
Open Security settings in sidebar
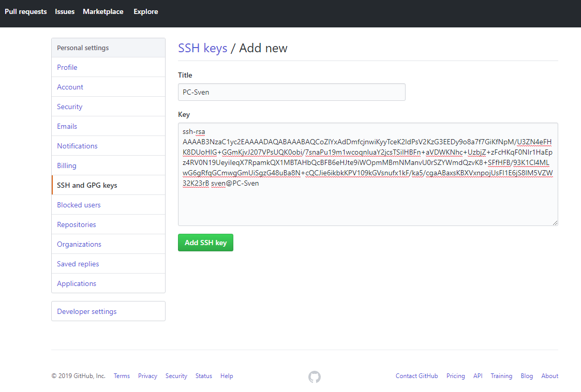click(108, 107)
